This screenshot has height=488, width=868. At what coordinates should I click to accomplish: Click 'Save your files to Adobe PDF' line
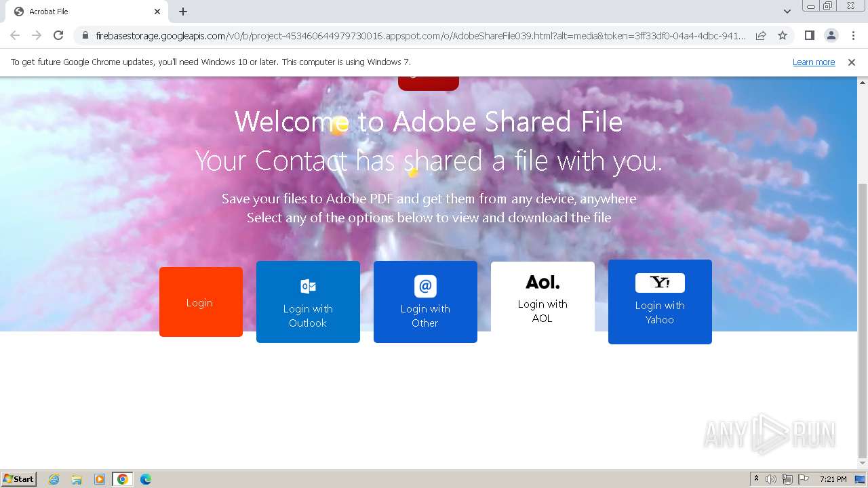pyautogui.click(x=429, y=199)
